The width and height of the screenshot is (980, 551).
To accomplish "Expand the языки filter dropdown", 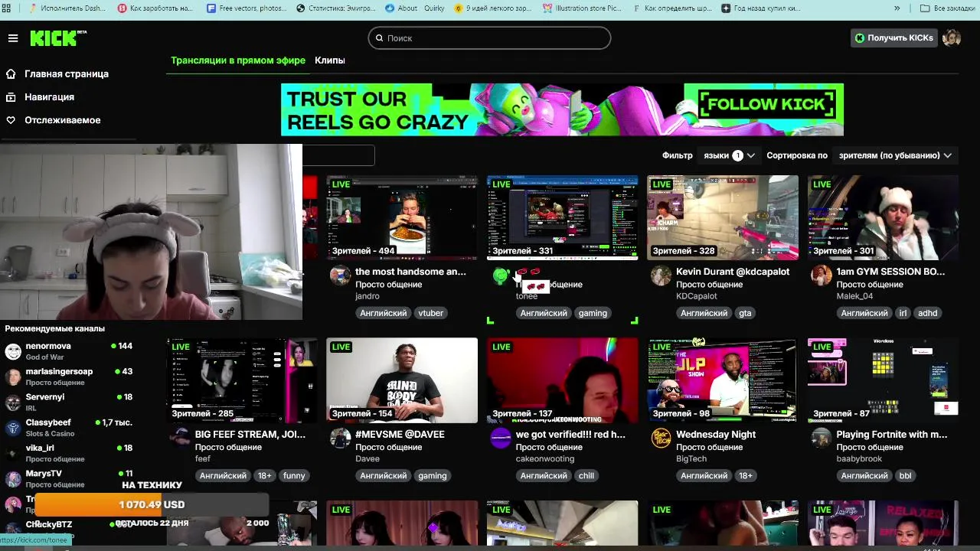I will click(729, 155).
